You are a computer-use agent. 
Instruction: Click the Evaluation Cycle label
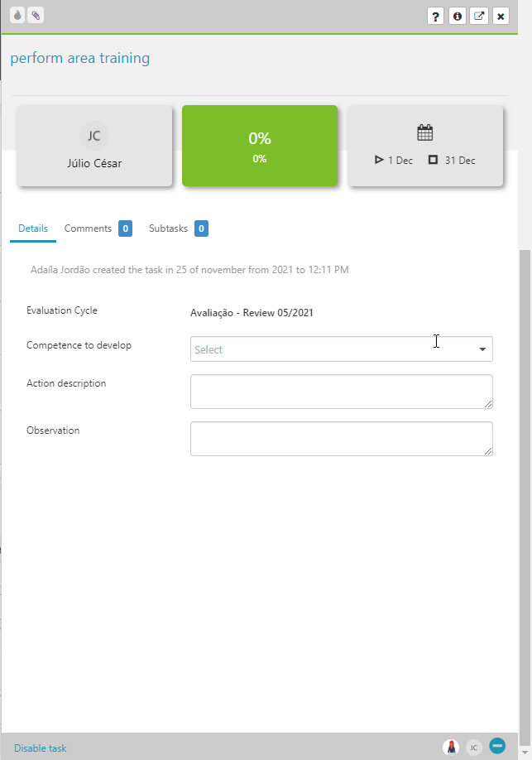(x=61, y=310)
